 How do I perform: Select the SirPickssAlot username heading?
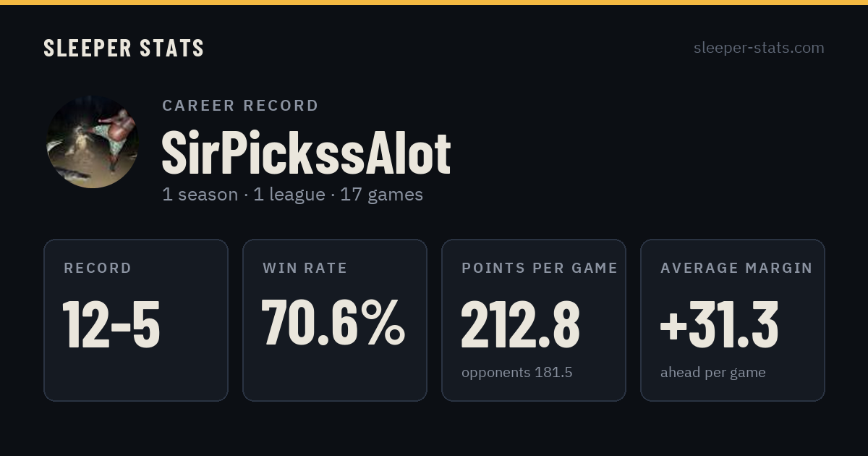click(306, 153)
